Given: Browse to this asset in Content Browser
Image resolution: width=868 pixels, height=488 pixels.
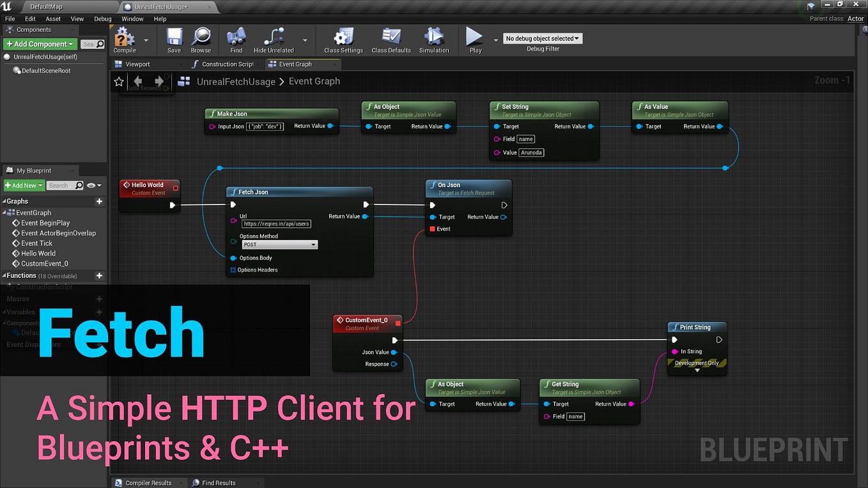Looking at the screenshot, I should click(x=201, y=40).
